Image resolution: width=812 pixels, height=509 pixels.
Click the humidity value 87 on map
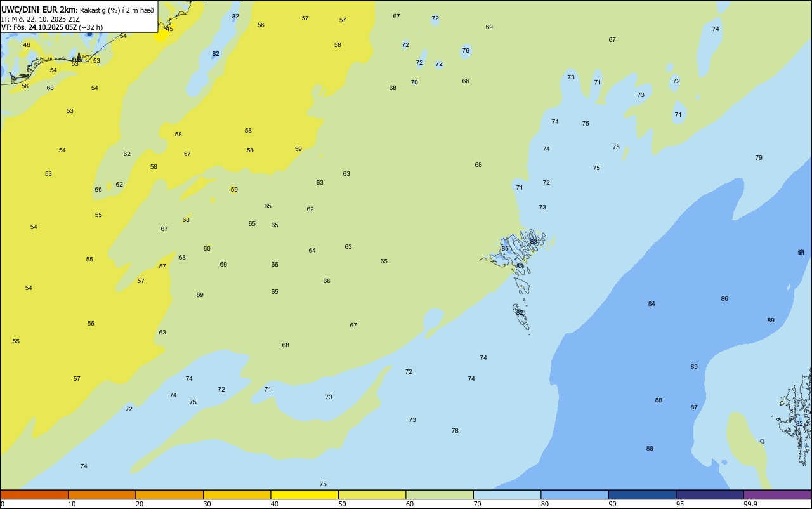pos(694,407)
